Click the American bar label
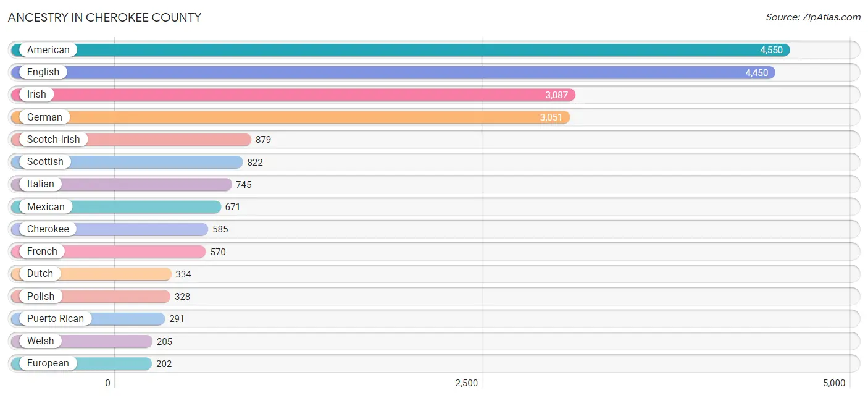Screen dimensions: 868x398 [x=48, y=50]
